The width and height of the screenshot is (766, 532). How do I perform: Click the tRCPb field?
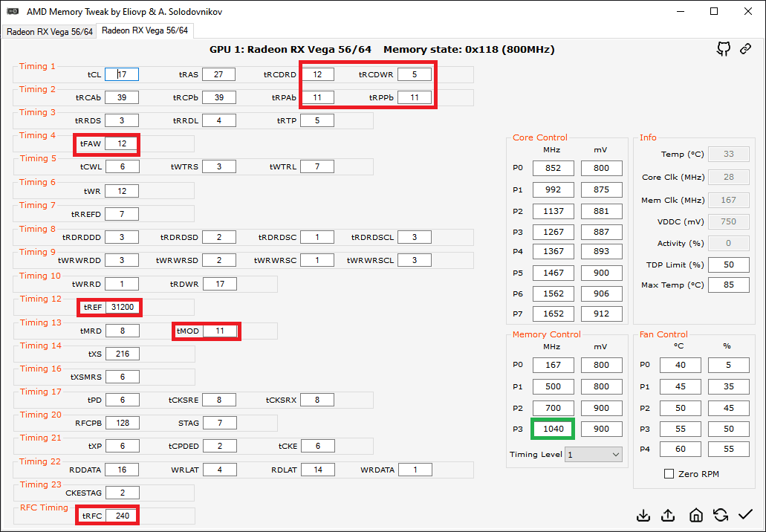(219, 97)
